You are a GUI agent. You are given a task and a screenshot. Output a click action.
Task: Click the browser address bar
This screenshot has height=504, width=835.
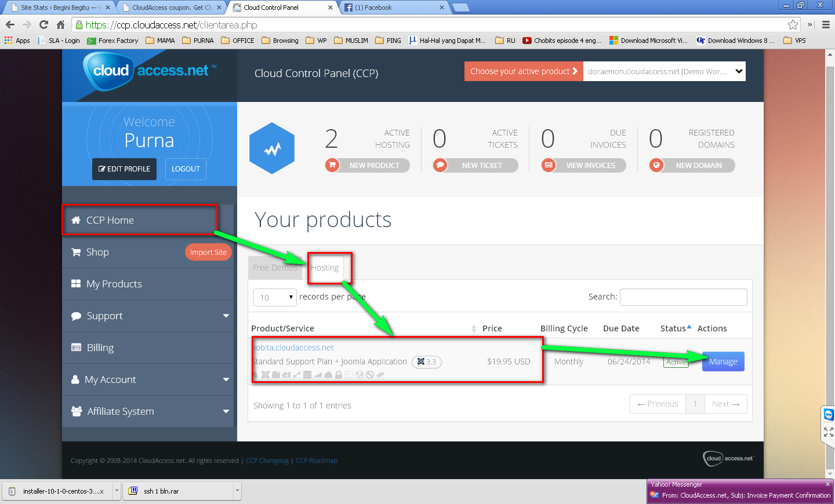click(x=435, y=24)
